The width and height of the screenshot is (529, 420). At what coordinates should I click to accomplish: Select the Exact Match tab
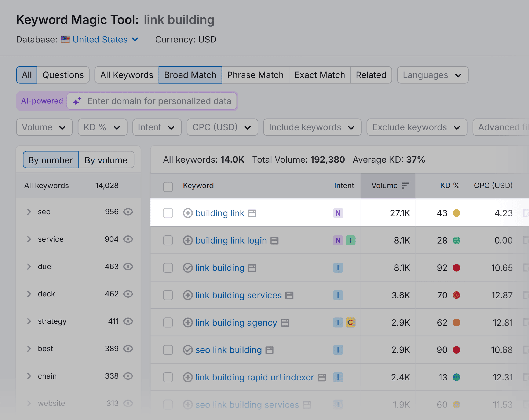(320, 75)
